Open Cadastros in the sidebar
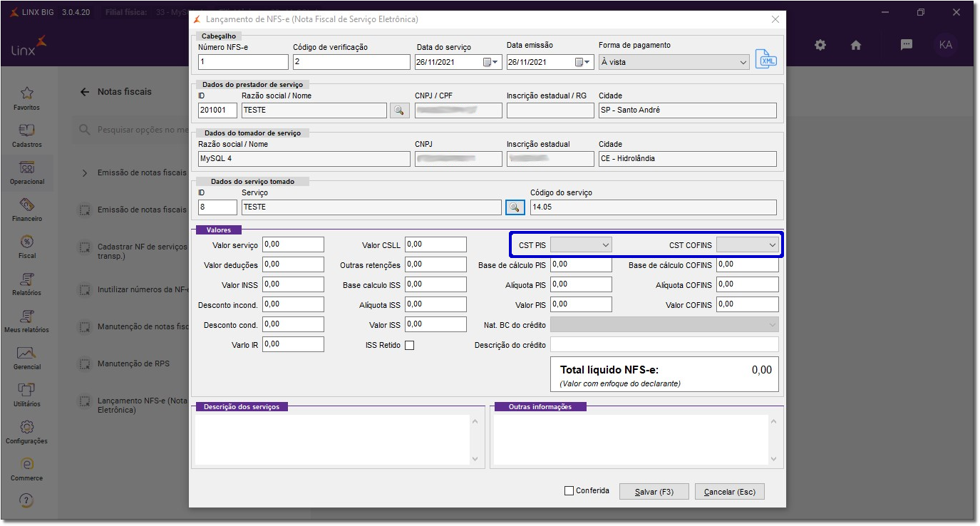 [27, 135]
